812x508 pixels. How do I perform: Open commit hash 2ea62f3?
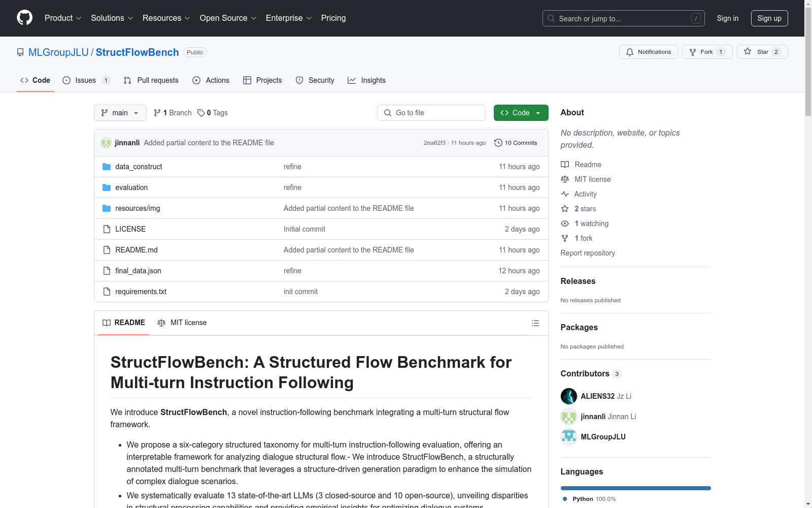[x=434, y=143]
